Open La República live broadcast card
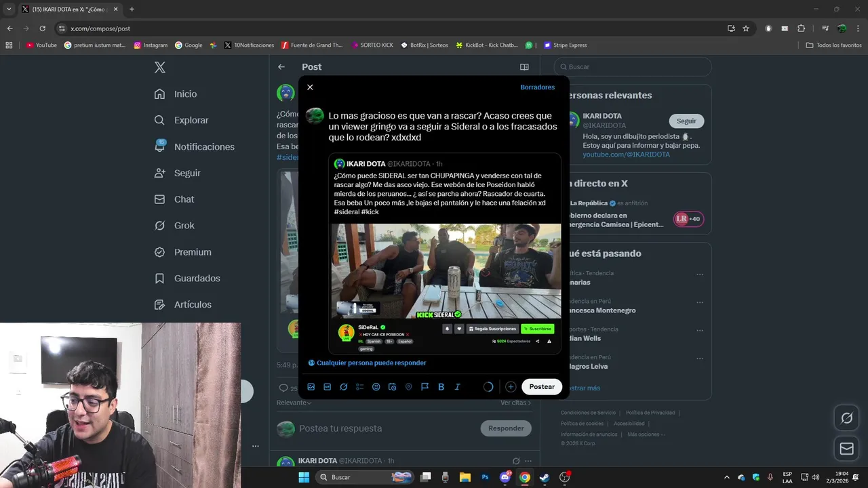 [634, 215]
